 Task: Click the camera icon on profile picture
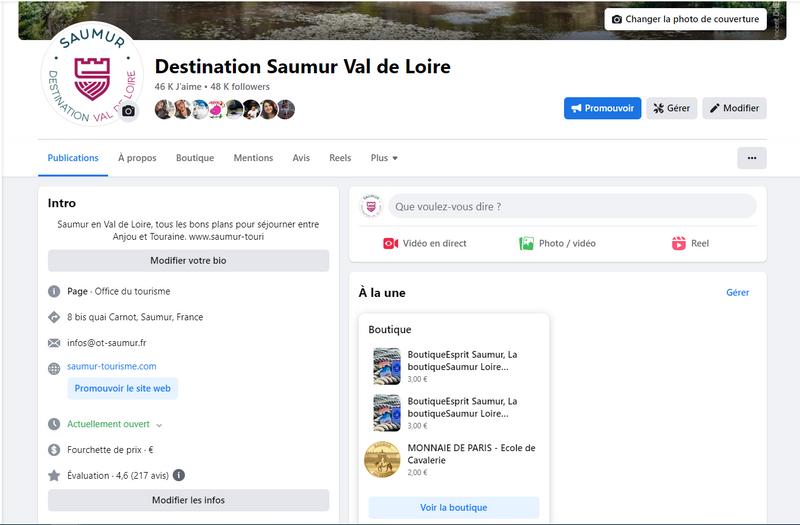(128, 111)
